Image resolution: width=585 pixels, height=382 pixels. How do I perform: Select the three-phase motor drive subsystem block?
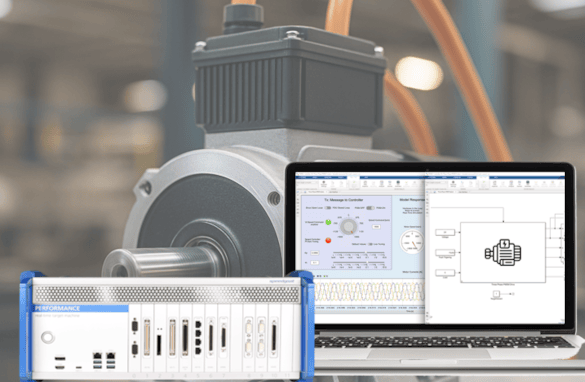(503, 253)
